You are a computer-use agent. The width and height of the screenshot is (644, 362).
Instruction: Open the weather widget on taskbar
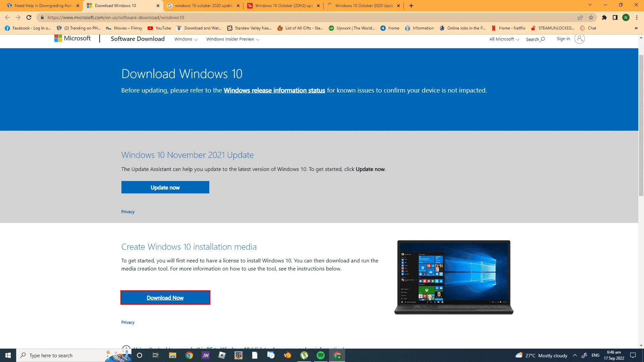[x=541, y=355]
